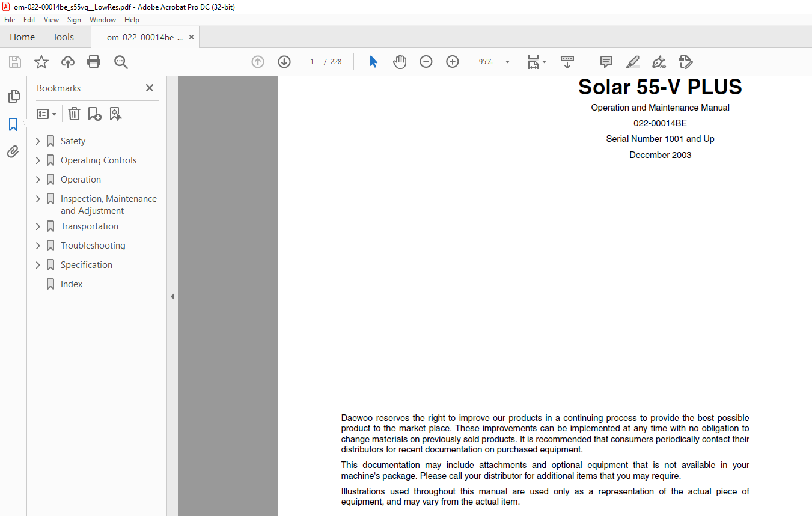Open the View menu
The image size is (812, 516).
pyautogui.click(x=52, y=20)
